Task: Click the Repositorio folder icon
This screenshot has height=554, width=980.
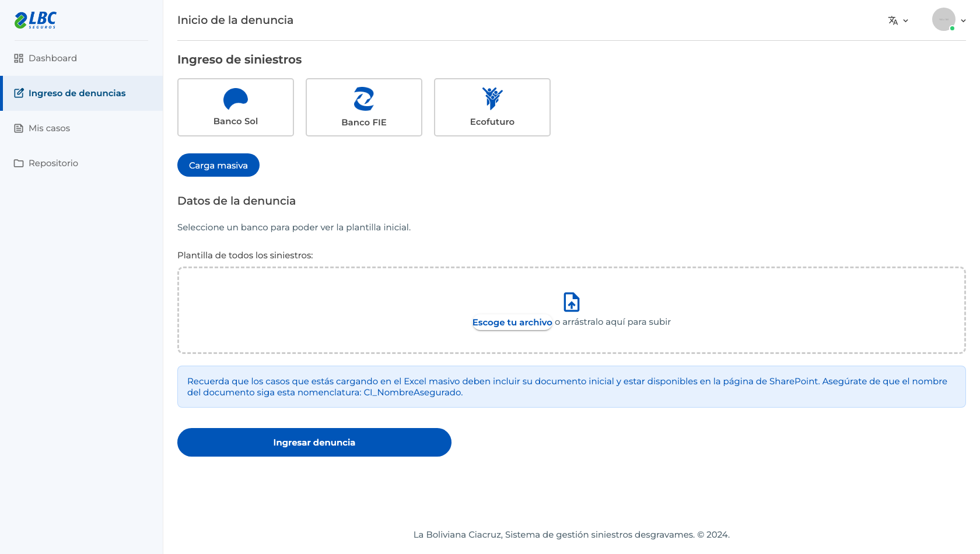Action: [x=19, y=163]
